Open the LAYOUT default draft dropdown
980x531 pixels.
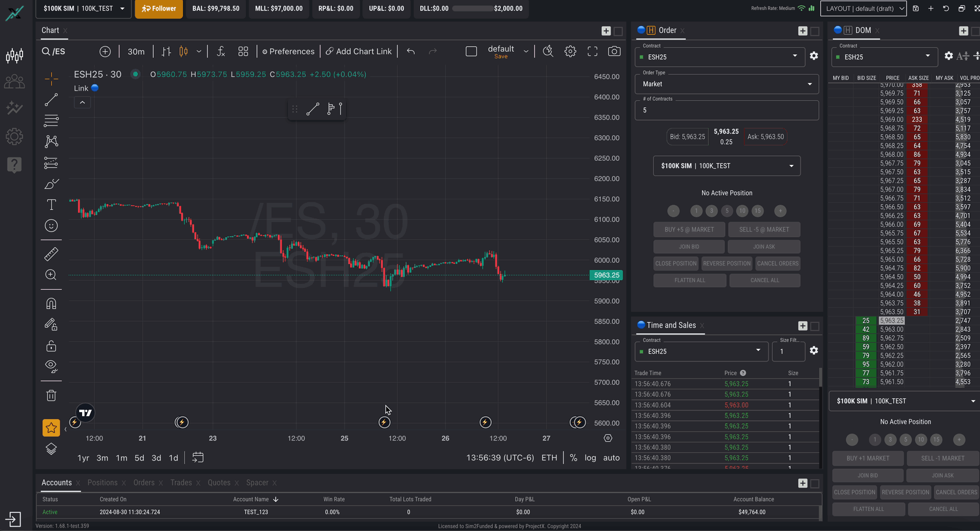[863, 9]
